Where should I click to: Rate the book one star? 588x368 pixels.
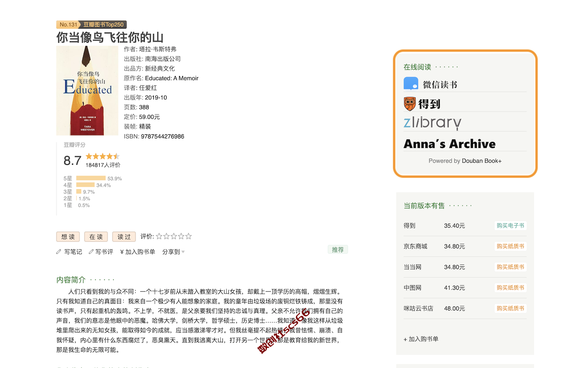(159, 236)
